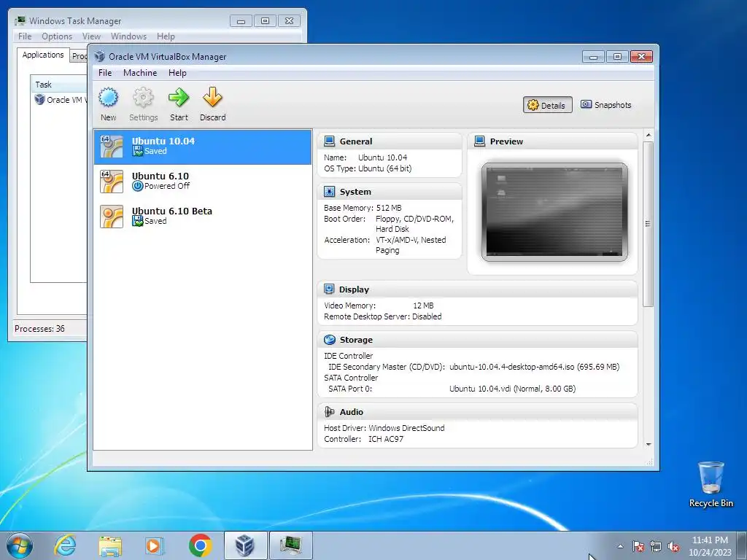Viewport: 747px width, 560px height.
Task: Open Windows Media Player from the taskbar
Action: pyautogui.click(x=155, y=545)
